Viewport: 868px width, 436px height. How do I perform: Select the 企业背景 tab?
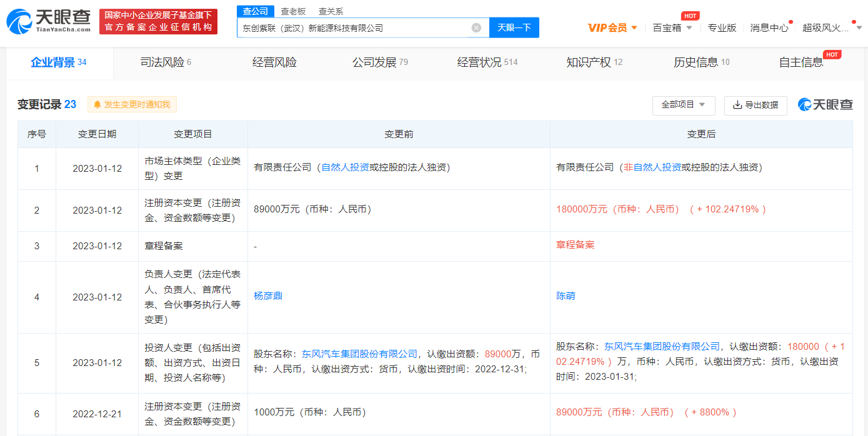pyautogui.click(x=59, y=62)
